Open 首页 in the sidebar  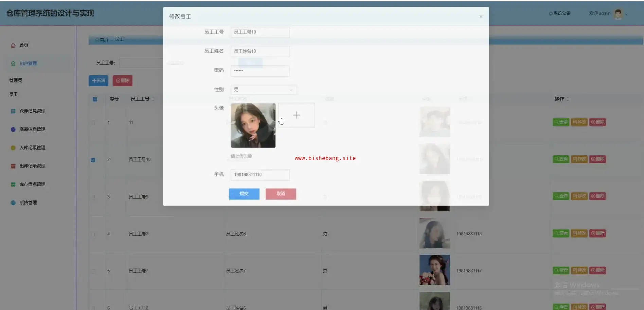pos(24,45)
